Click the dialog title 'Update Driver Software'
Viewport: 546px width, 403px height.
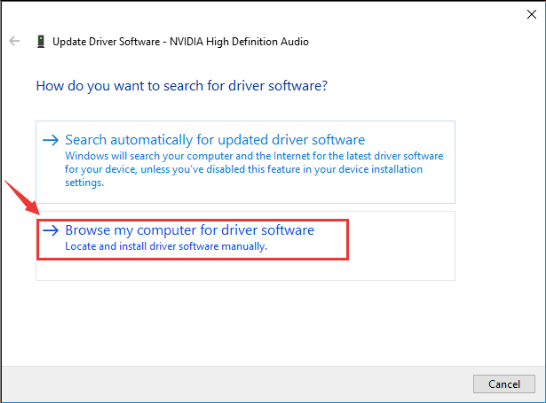[106, 41]
